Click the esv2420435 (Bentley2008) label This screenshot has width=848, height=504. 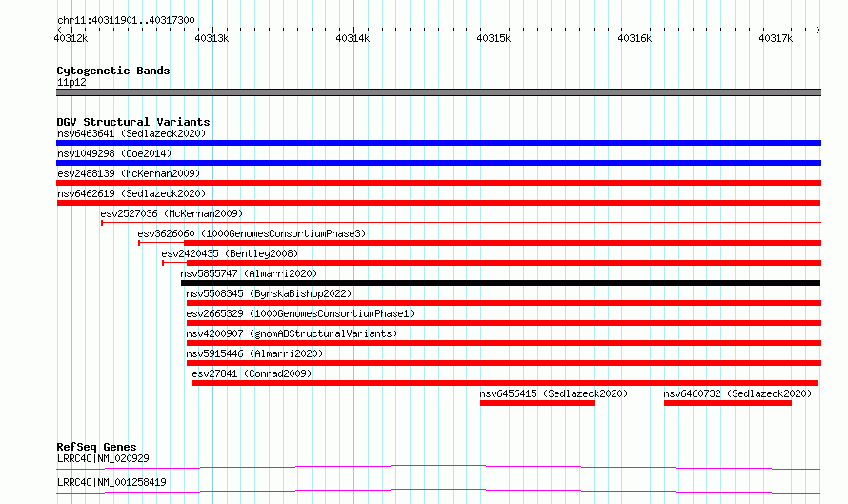(x=230, y=253)
